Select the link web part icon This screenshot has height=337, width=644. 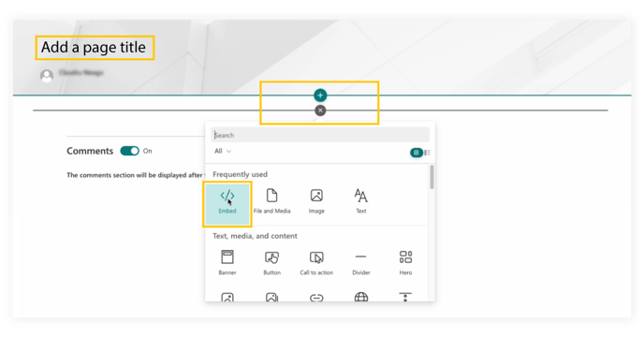[x=316, y=298]
